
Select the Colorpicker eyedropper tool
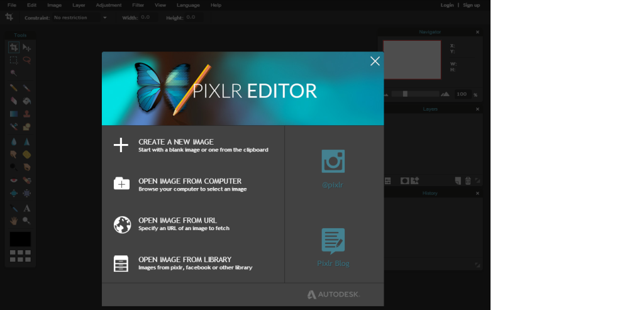coord(14,208)
